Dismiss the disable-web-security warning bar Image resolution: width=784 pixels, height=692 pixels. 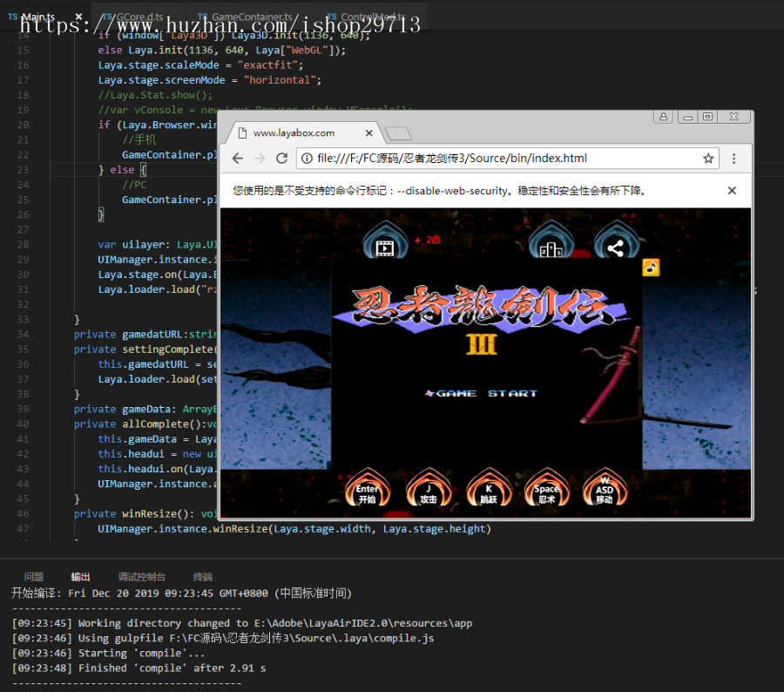point(732,191)
